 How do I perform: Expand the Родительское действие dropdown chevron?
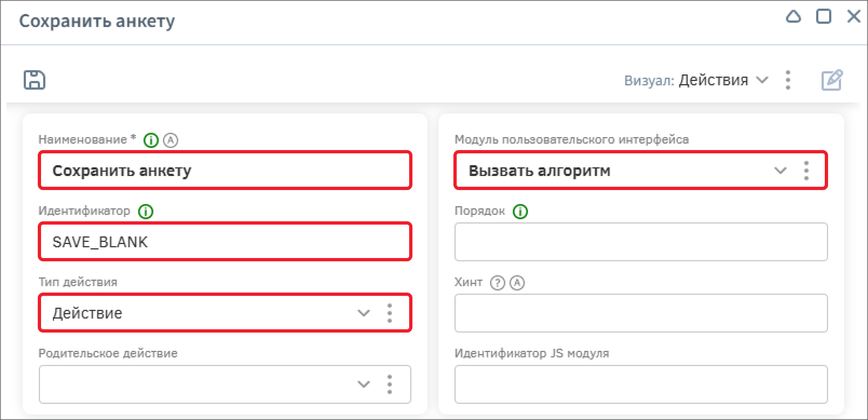364,384
